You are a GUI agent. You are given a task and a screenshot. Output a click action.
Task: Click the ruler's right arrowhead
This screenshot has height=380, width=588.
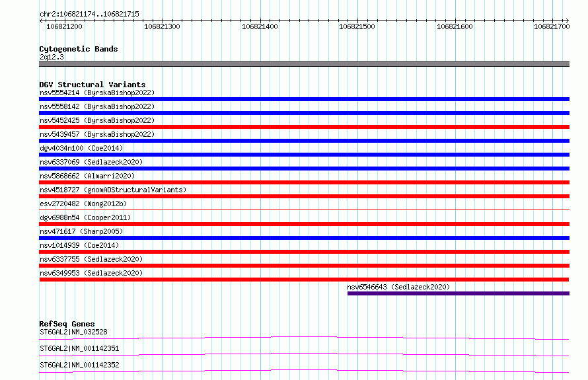[568, 21]
